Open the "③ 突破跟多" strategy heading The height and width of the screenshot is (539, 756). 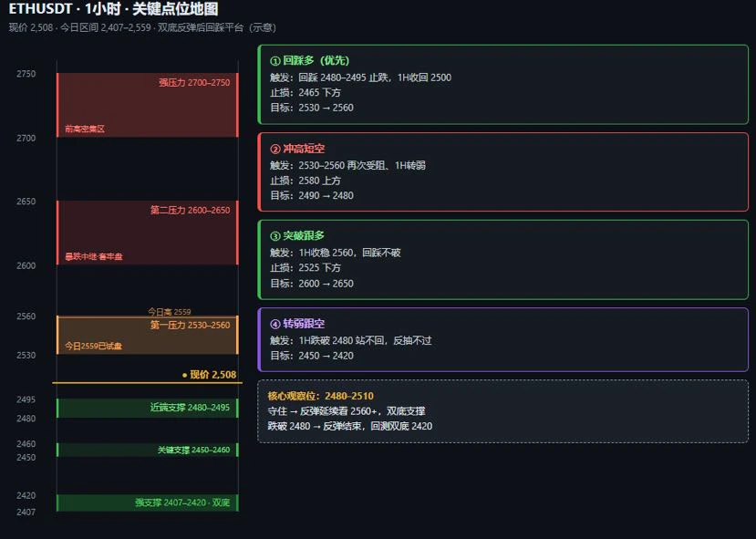pos(297,235)
